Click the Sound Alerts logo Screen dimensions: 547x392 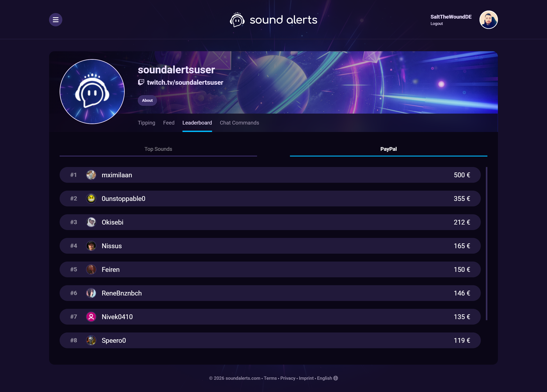273,19
